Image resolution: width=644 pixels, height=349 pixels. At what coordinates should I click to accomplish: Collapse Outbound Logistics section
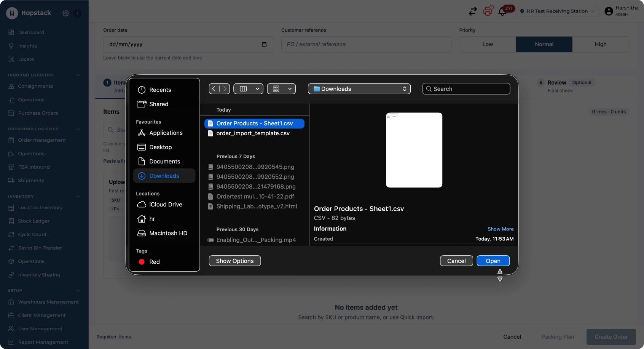pyautogui.click(x=78, y=129)
